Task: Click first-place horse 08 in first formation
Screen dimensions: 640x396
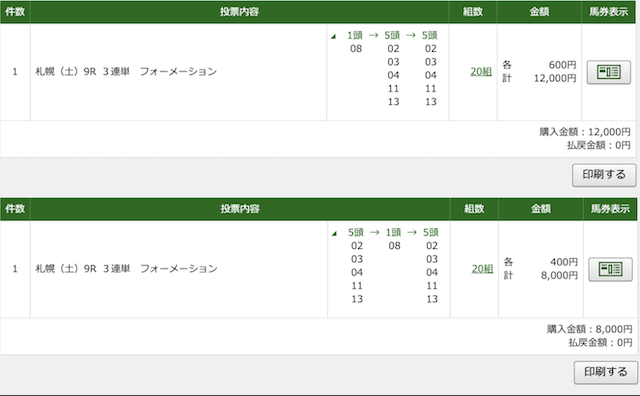Action: click(x=356, y=49)
